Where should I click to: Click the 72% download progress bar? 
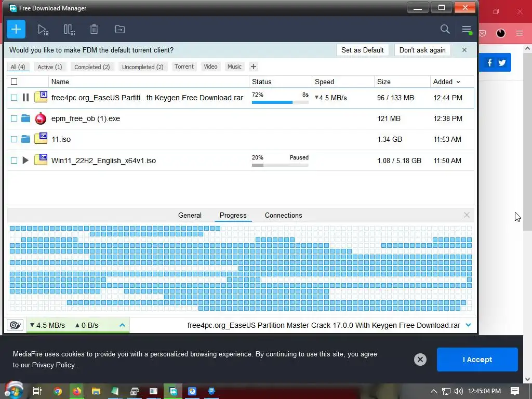click(x=280, y=102)
